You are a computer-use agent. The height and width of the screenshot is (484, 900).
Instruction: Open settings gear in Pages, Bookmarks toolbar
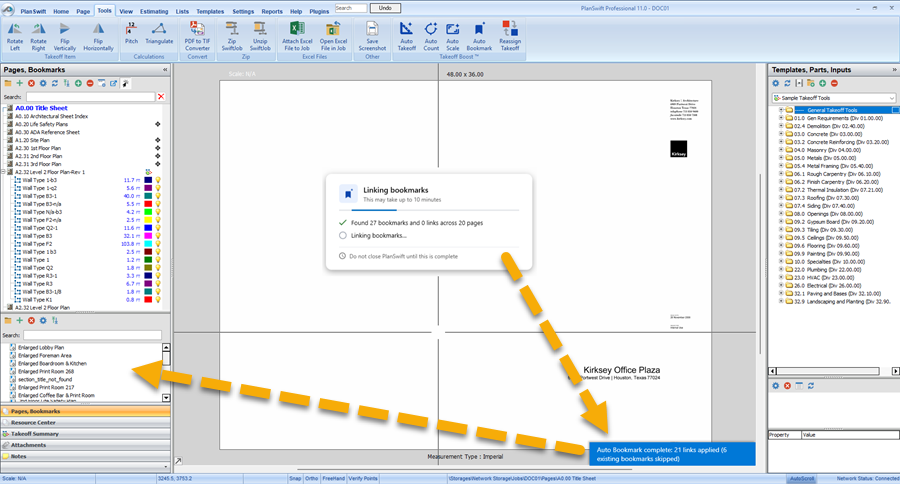(x=43, y=84)
